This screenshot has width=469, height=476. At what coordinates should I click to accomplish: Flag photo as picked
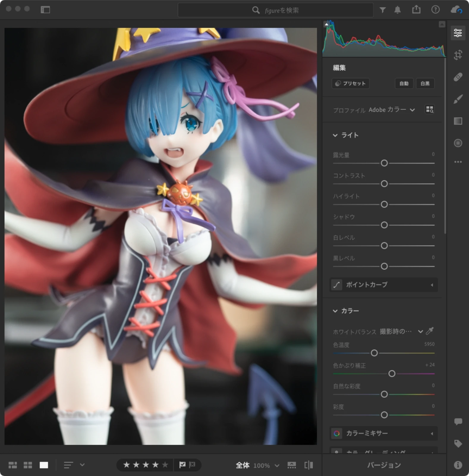(x=182, y=465)
